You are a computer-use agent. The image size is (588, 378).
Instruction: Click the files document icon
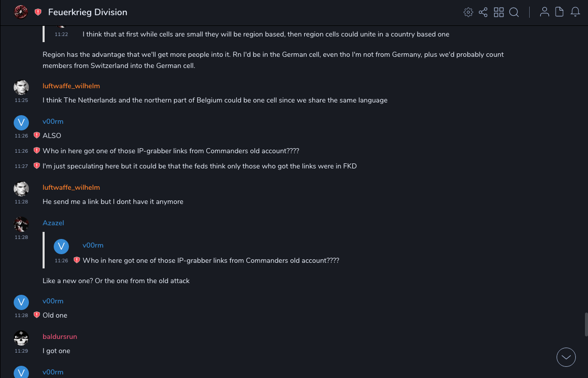click(x=560, y=12)
